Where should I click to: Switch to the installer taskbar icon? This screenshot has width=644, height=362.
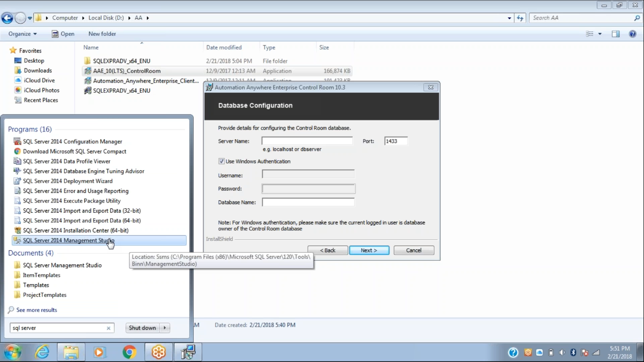(188, 352)
